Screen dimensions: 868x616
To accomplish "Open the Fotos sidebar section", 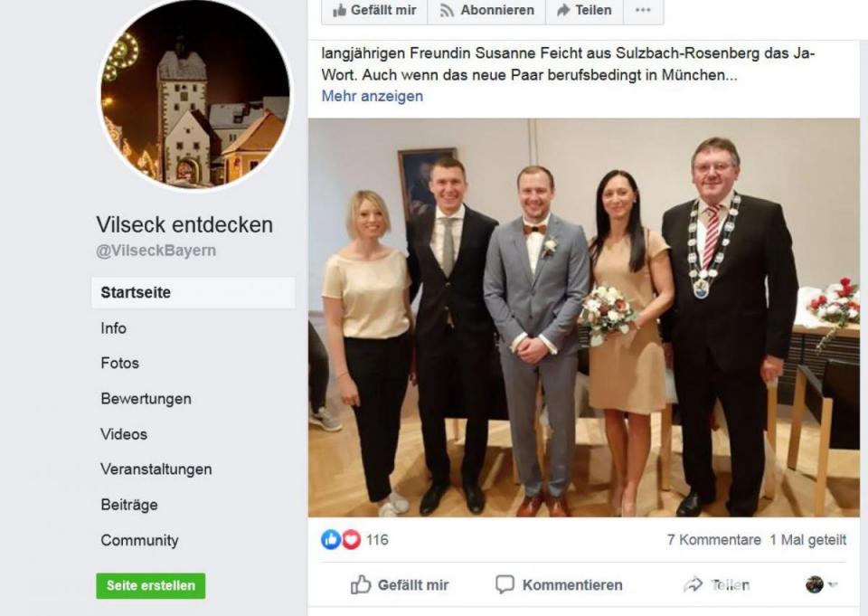I will pos(119,364).
